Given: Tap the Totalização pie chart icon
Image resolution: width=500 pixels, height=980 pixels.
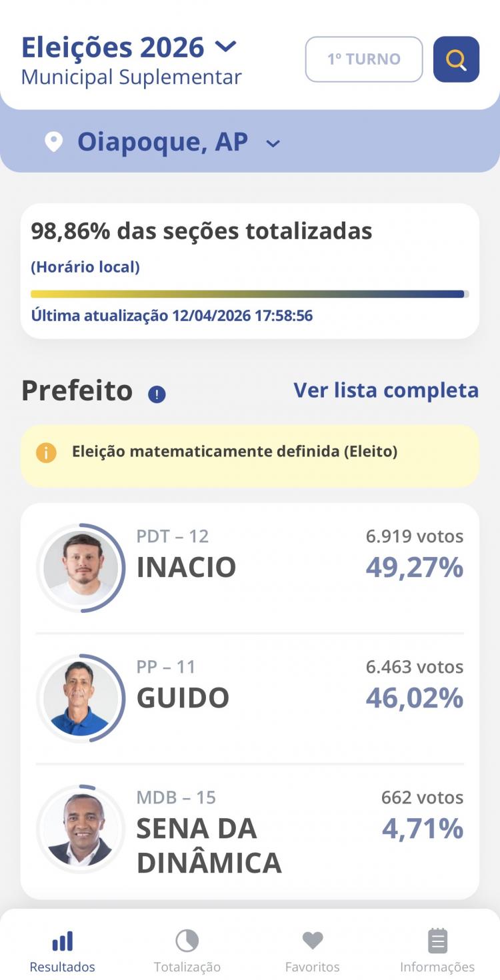Looking at the screenshot, I should (x=187, y=941).
